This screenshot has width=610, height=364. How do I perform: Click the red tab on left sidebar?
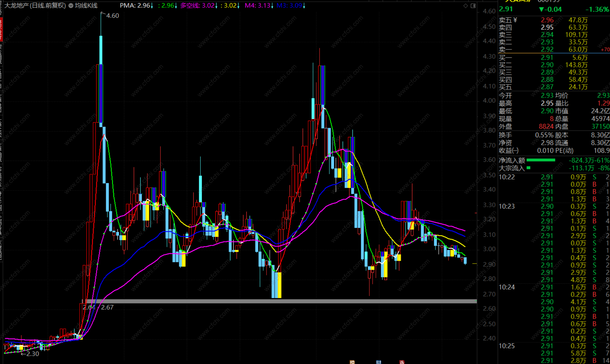pyautogui.click(x=1, y=30)
